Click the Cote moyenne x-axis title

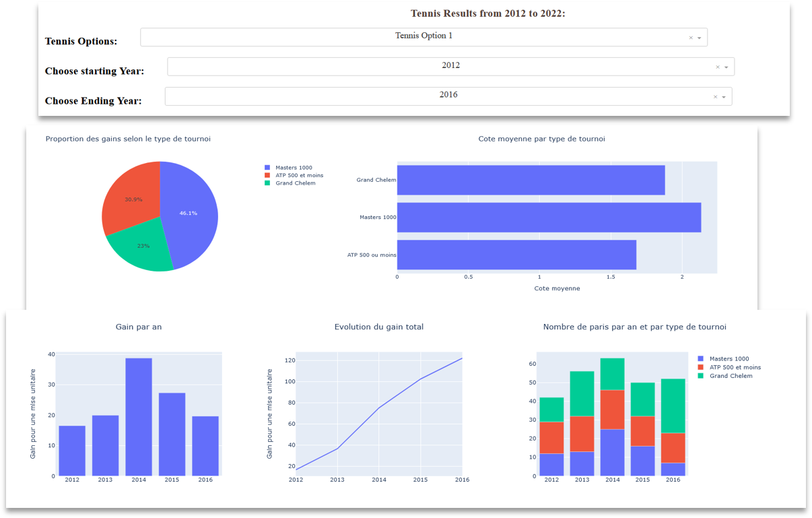coord(557,288)
